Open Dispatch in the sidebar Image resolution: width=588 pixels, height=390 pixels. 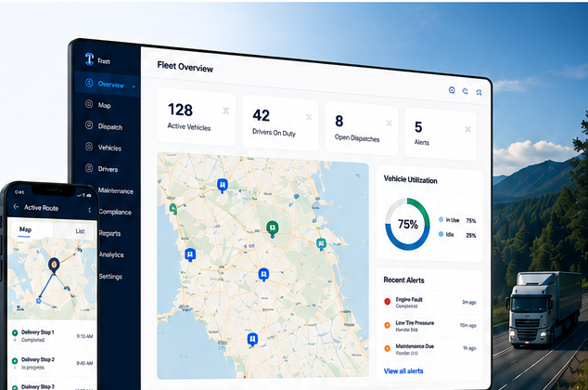click(x=108, y=126)
